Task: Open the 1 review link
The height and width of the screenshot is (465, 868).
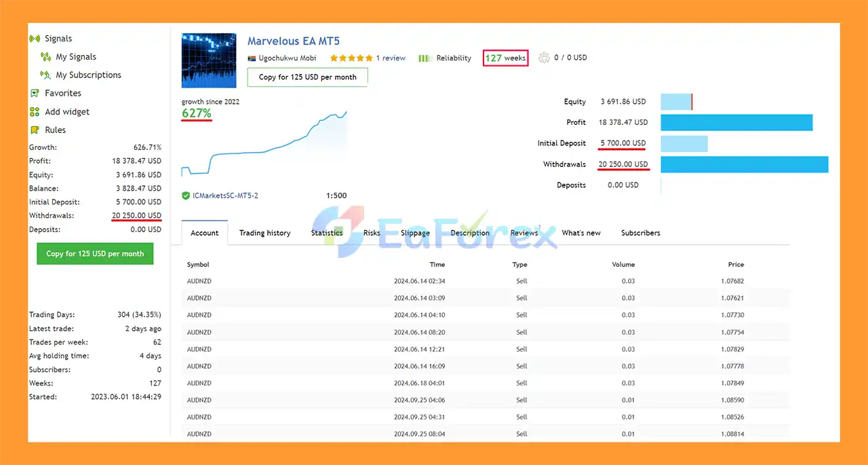Action: (391, 58)
